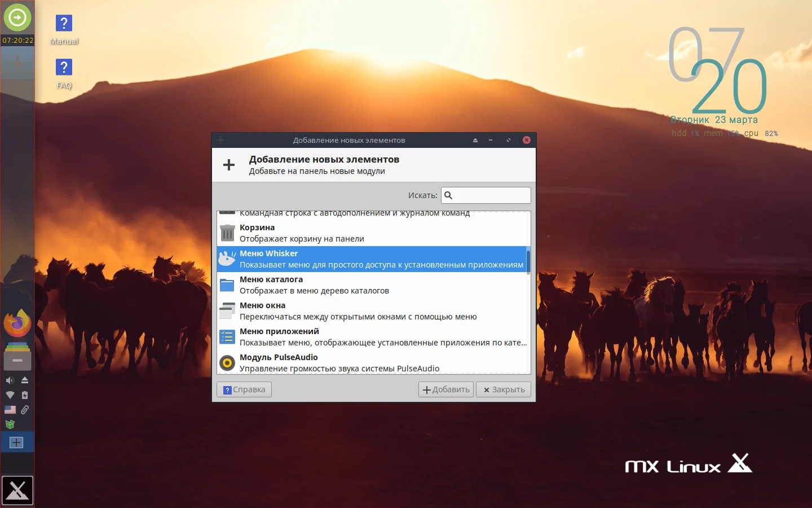Switch keyboard layout via the US flag icon
This screenshot has width=812, height=508.
pyautogui.click(x=10, y=410)
